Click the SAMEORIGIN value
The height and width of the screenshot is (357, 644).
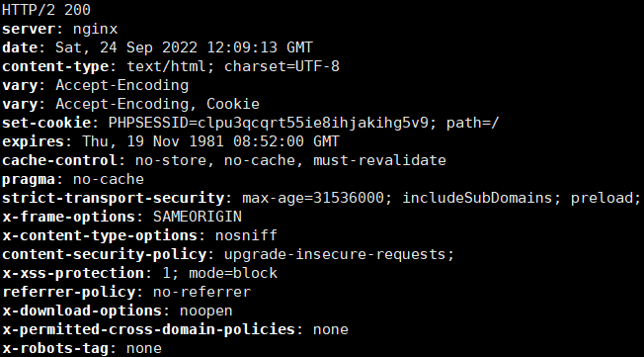(x=198, y=217)
